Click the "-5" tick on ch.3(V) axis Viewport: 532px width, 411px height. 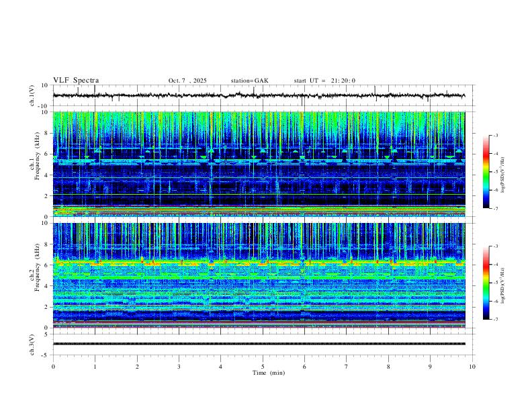pos(46,355)
